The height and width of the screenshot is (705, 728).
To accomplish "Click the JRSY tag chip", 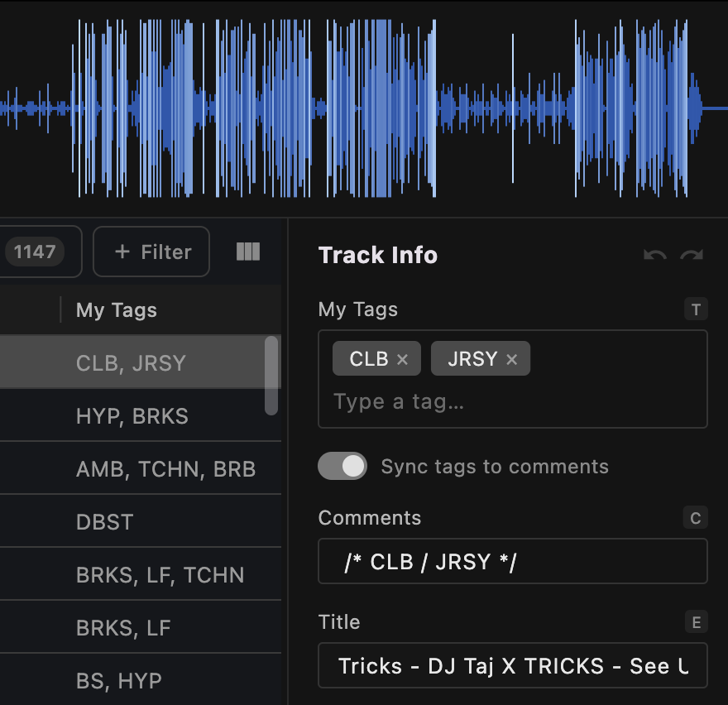I will (x=480, y=358).
